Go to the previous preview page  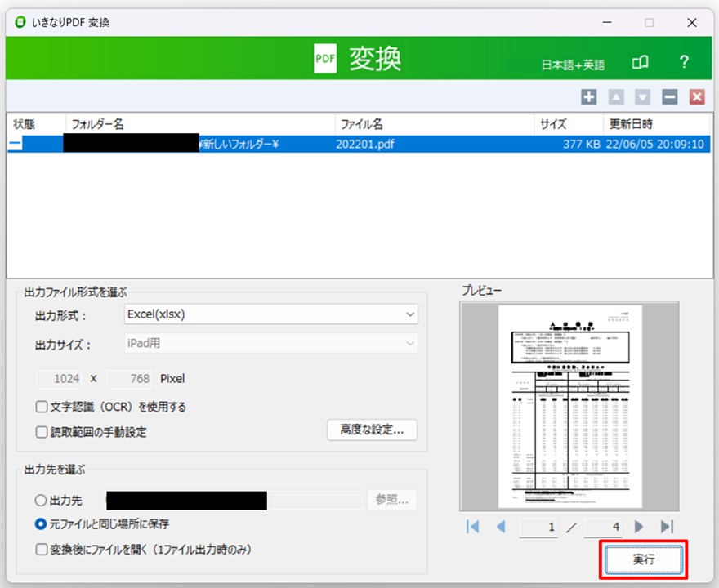tap(502, 527)
